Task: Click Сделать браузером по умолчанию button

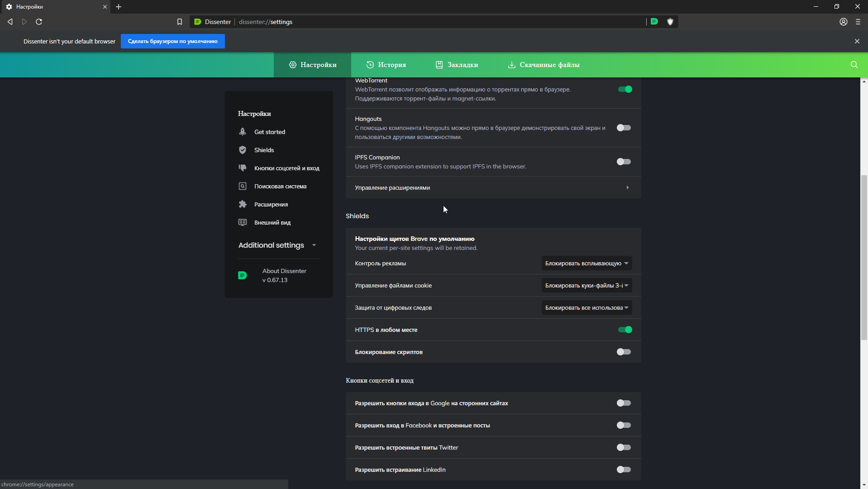Action: click(173, 41)
